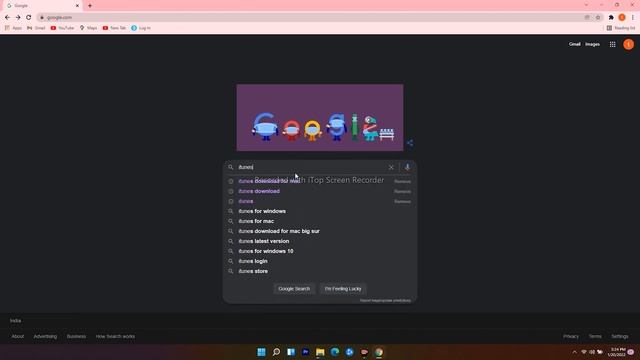Open the Google apps grid icon
The image size is (640, 360).
(x=612, y=44)
